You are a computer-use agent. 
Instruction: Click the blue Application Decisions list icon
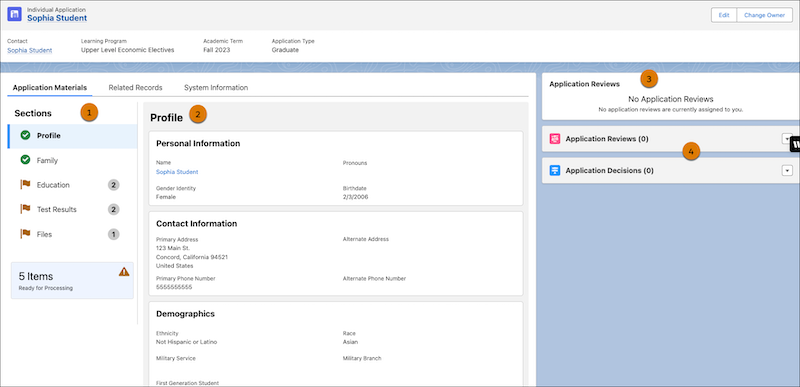click(x=555, y=170)
